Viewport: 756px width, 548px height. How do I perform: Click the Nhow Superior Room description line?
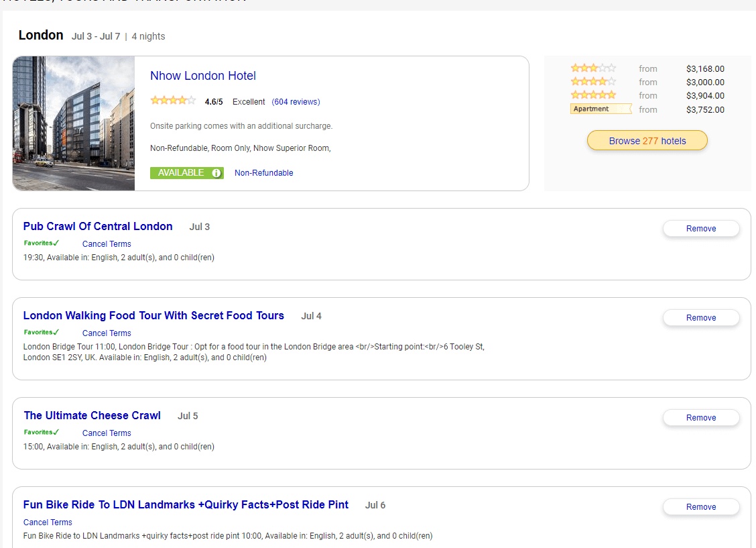(240, 148)
